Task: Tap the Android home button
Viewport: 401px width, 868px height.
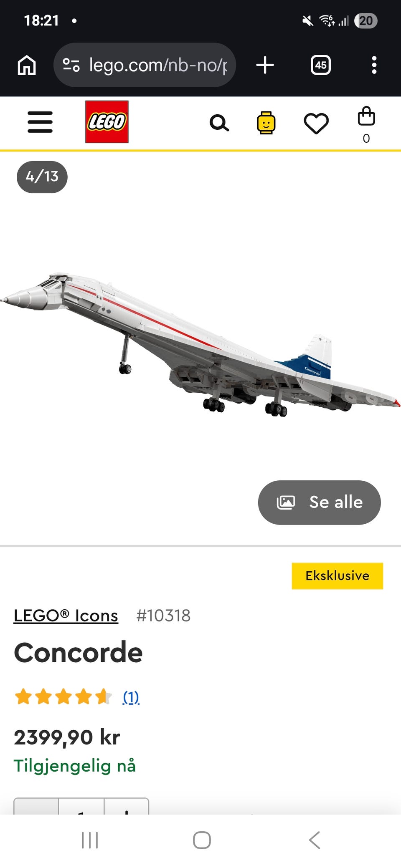Action: tap(202, 840)
